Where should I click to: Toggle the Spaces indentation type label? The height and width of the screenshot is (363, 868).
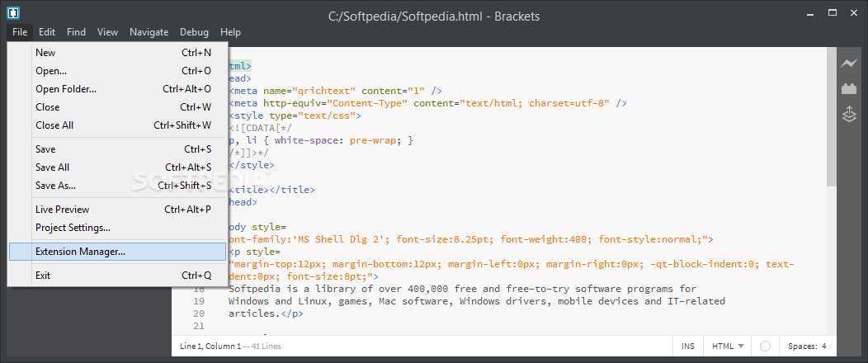802,346
